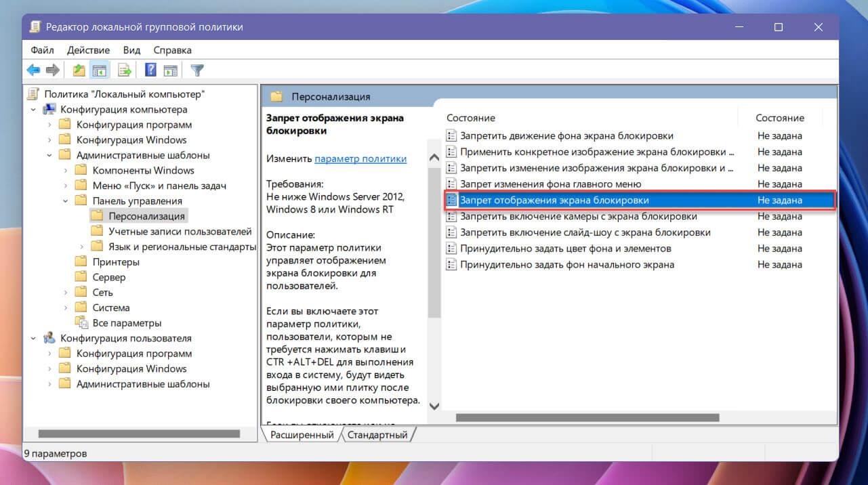Select Принудительно задать фон начального экрана
This screenshot has height=485, width=868.
pyautogui.click(x=567, y=265)
